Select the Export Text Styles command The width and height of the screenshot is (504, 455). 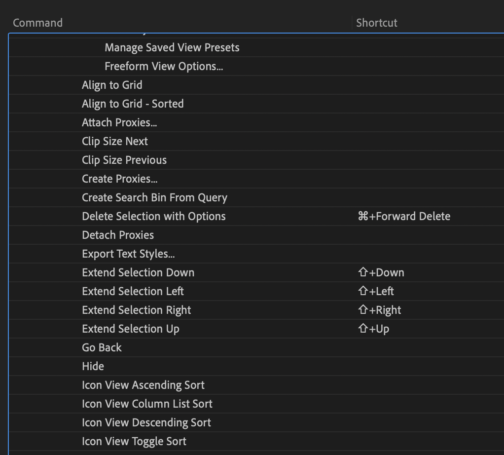[x=128, y=254]
